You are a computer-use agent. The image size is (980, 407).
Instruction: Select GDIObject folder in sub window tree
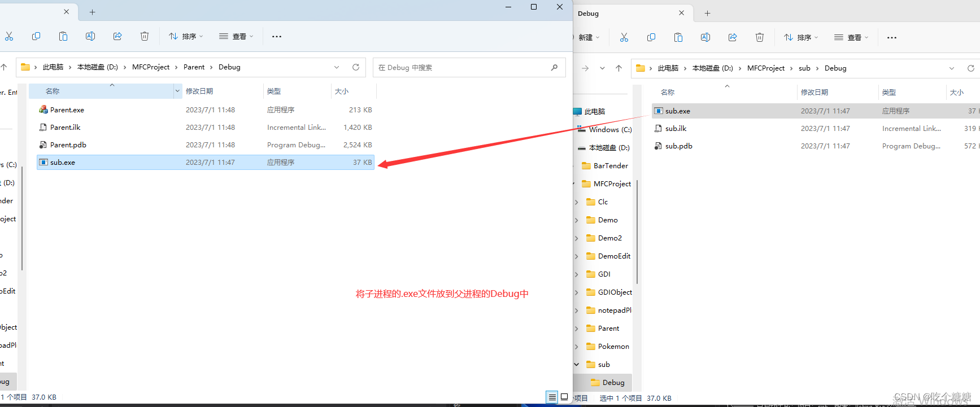click(609, 292)
